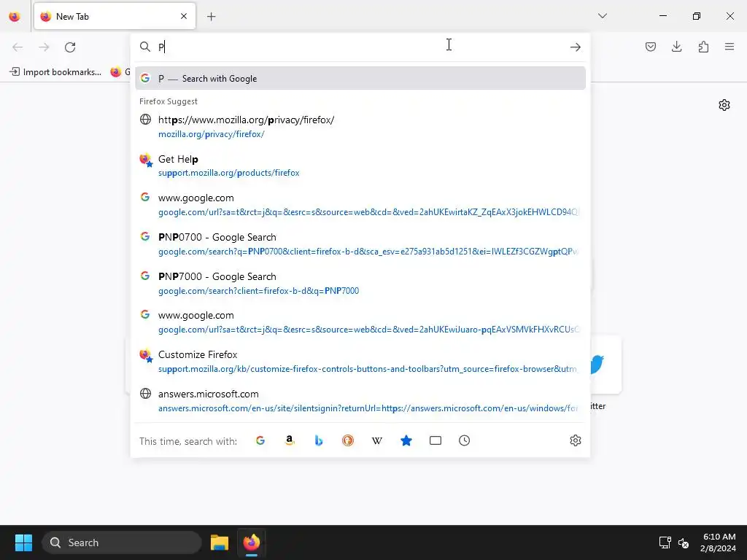Open Extensions puzzle icon

click(703, 47)
